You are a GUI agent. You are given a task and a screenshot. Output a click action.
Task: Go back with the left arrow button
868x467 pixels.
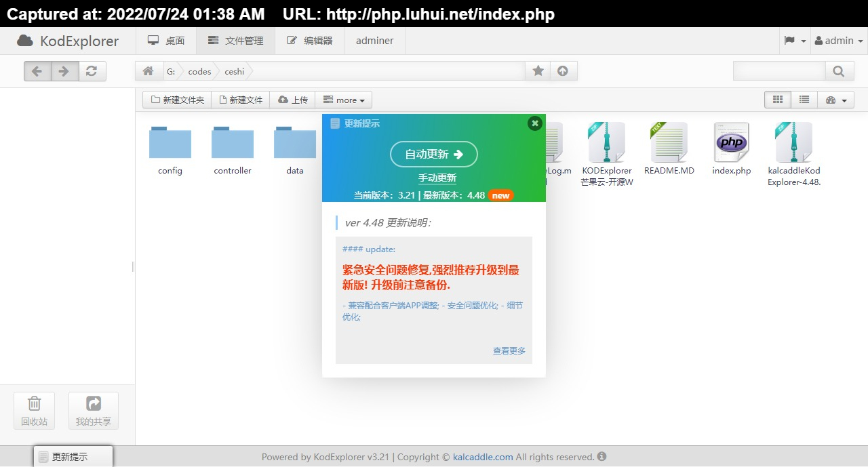37,71
